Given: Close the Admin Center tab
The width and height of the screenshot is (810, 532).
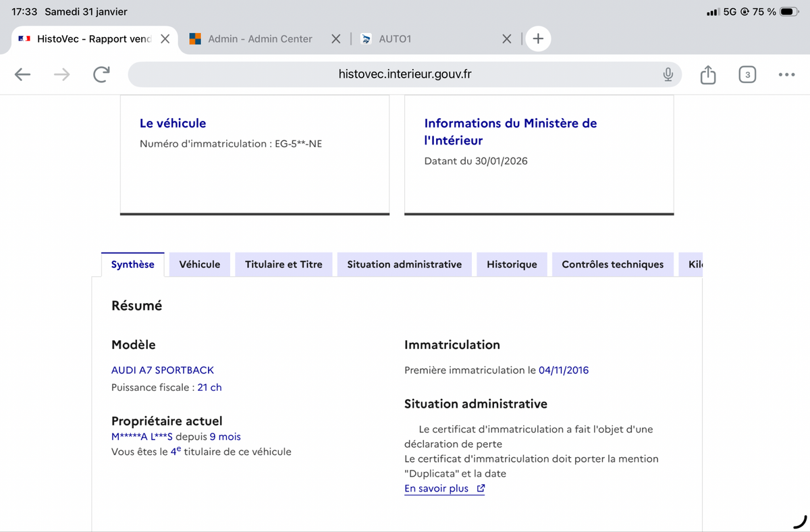Looking at the screenshot, I should pos(336,39).
